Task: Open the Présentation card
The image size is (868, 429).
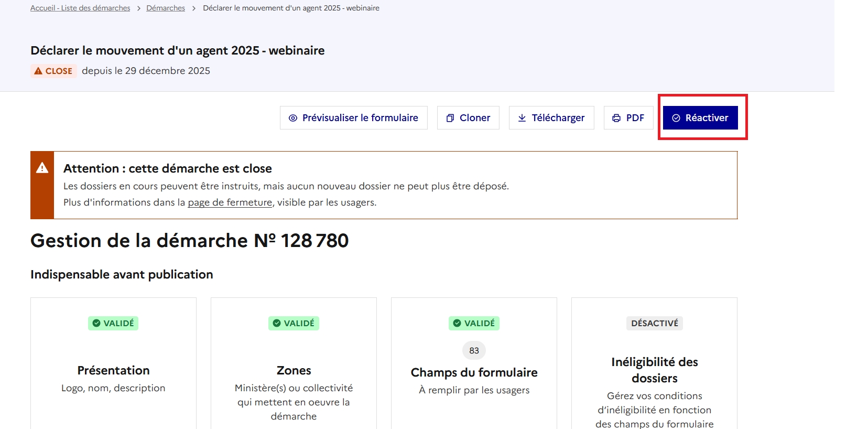Action: click(113, 370)
